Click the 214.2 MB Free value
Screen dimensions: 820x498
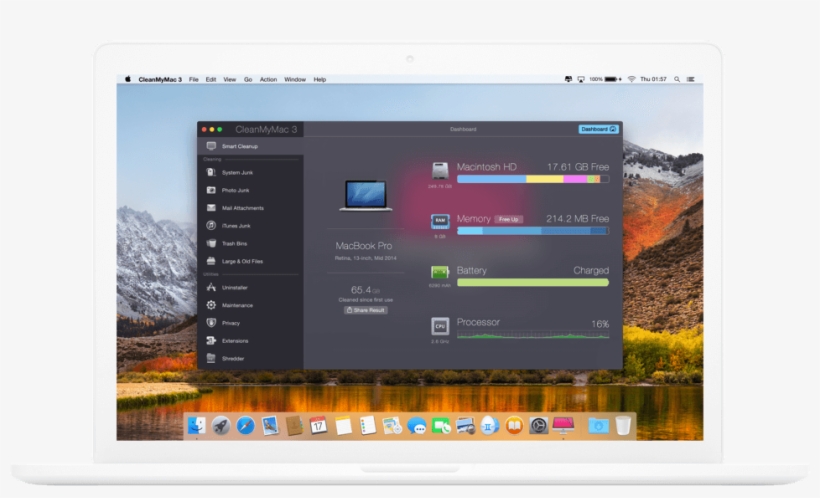coord(577,219)
